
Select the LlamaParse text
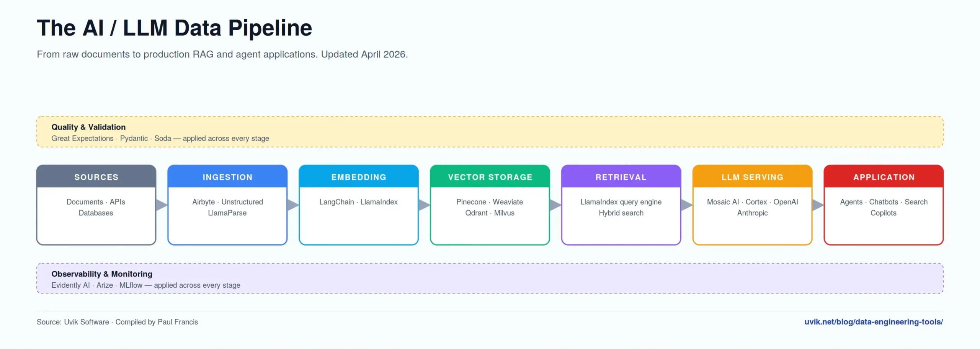227,213
